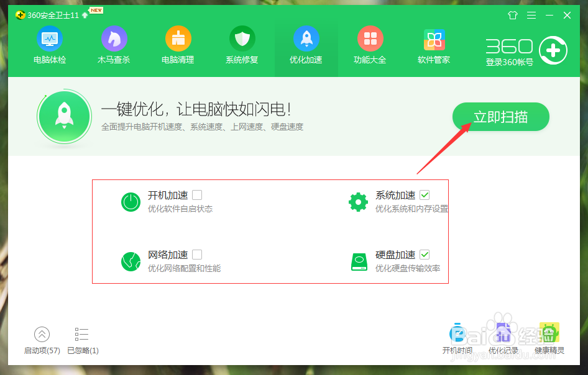Click the 360 plus login avatar
Viewport: 588px width, 375px height.
[x=553, y=50]
